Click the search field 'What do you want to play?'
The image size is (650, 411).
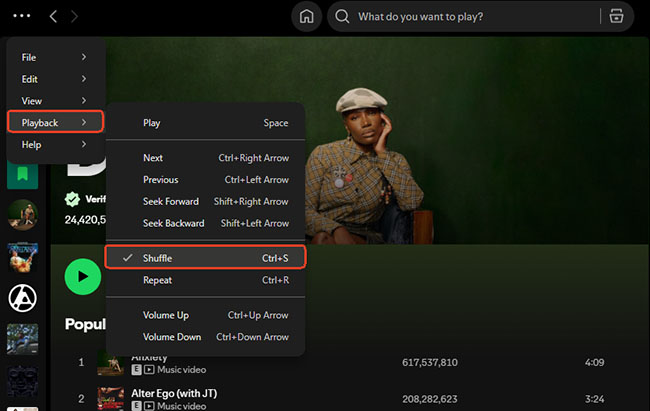coord(420,17)
